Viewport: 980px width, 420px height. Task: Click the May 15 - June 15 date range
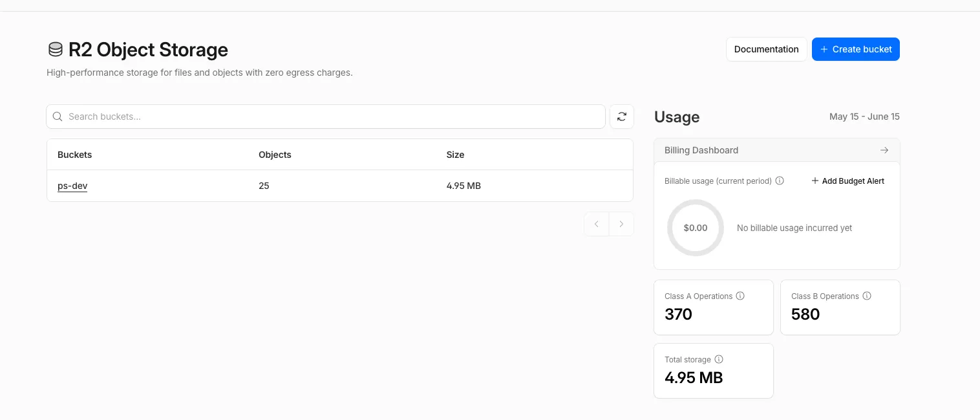coord(864,116)
